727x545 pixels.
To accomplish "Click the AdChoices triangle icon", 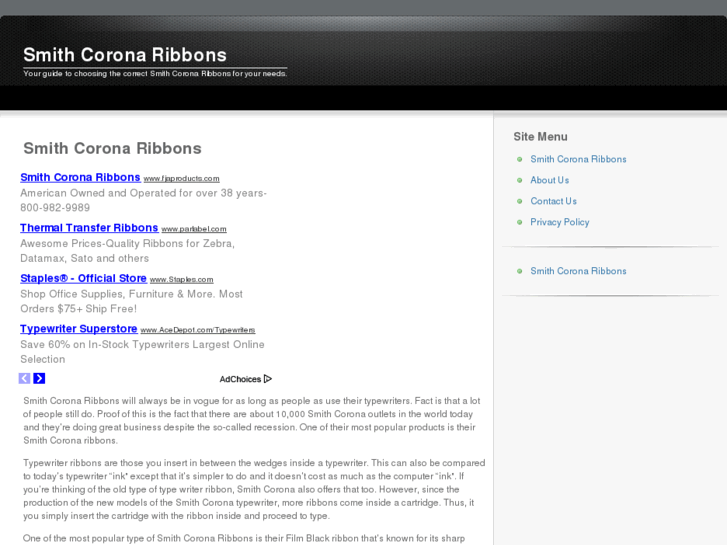I will [x=268, y=379].
